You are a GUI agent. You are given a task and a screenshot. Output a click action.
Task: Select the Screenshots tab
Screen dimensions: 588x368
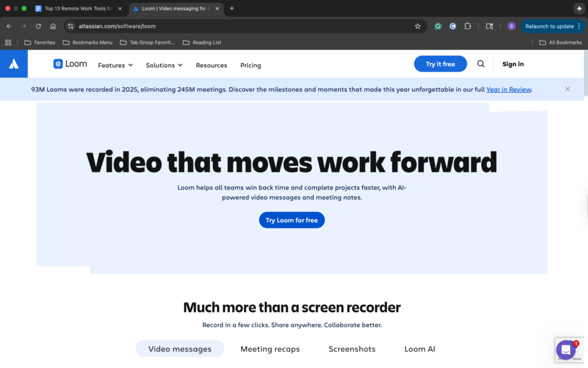352,349
